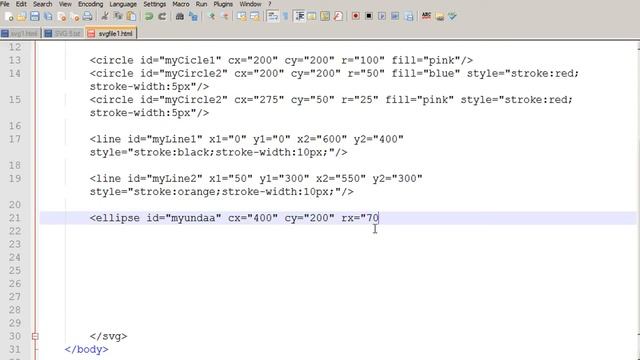Open the Search menu

[x=42, y=4]
